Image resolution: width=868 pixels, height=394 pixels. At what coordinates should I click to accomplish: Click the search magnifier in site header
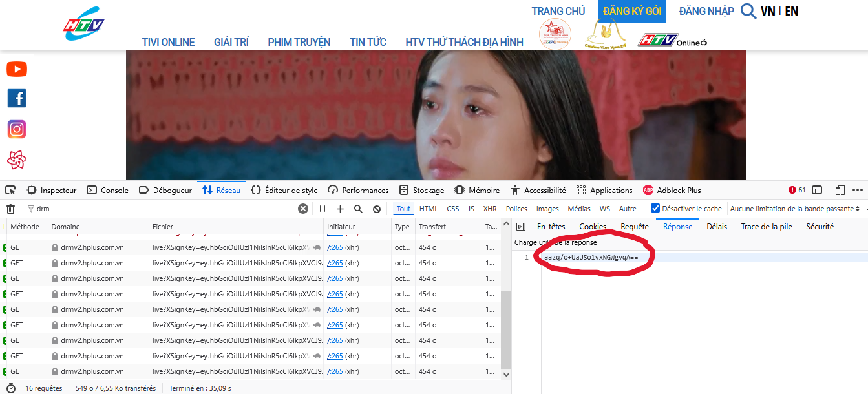748,11
